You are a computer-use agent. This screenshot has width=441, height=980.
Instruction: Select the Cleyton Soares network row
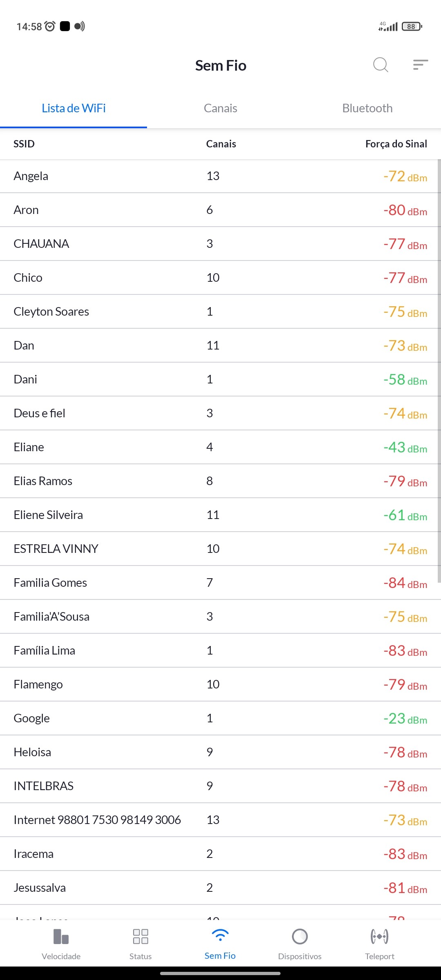(x=220, y=312)
